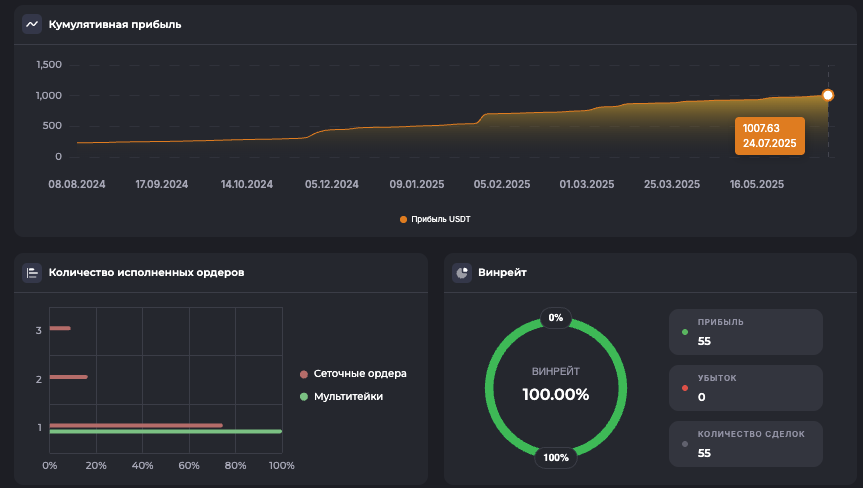The width and height of the screenshot is (863, 488).
Task: Click the orange 1007.63 tooltip box
Action: point(768,135)
